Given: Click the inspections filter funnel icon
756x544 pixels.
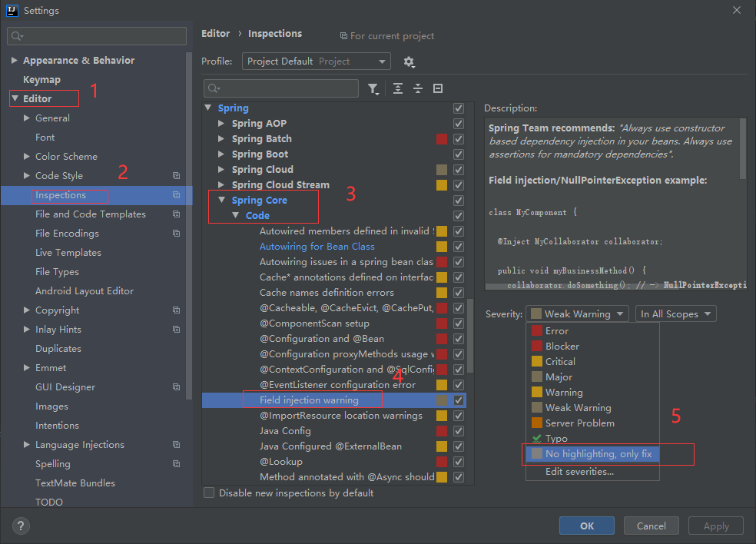Looking at the screenshot, I should (x=373, y=88).
